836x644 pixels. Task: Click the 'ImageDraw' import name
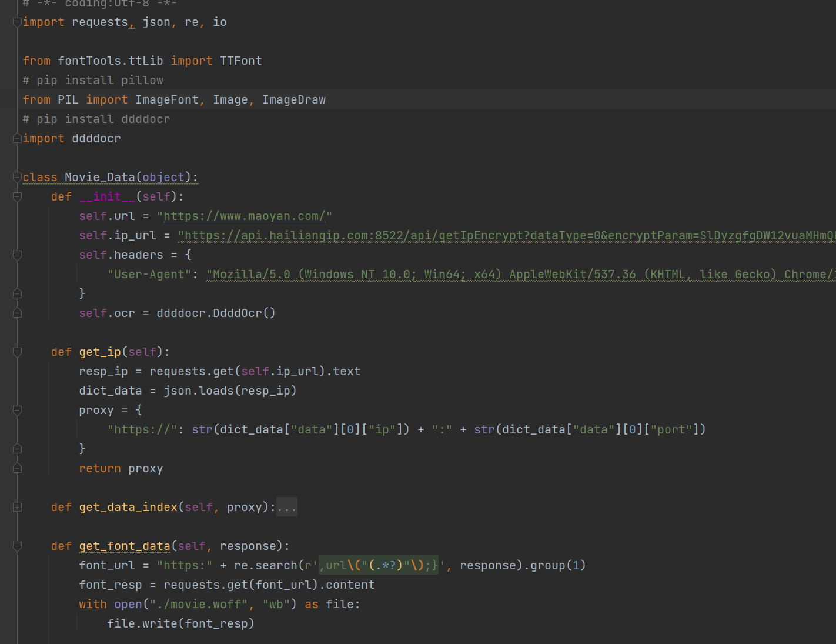coord(294,100)
